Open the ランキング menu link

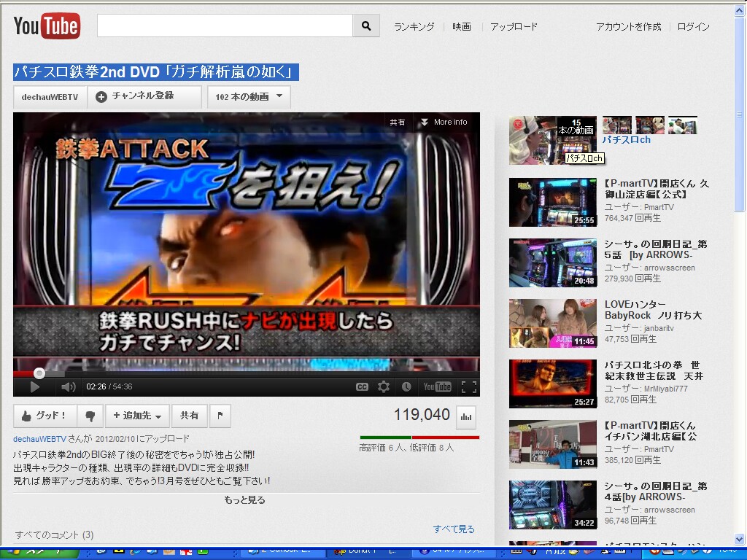(414, 27)
